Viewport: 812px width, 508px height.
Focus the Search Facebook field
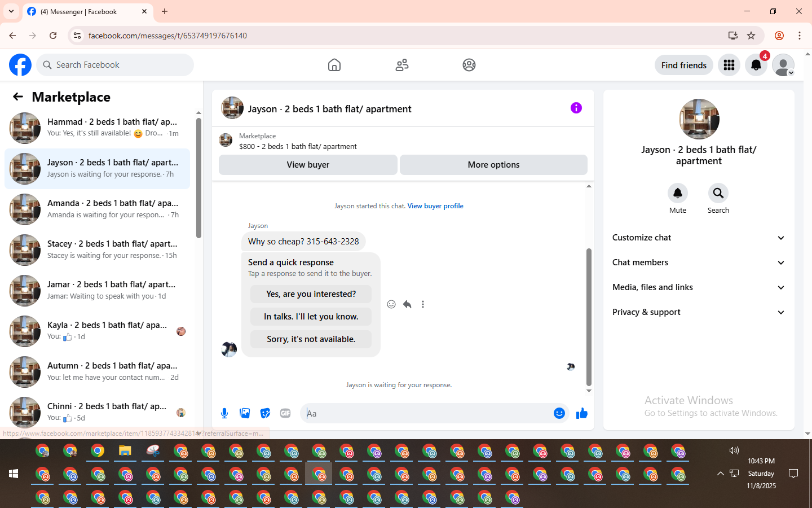[115, 65]
